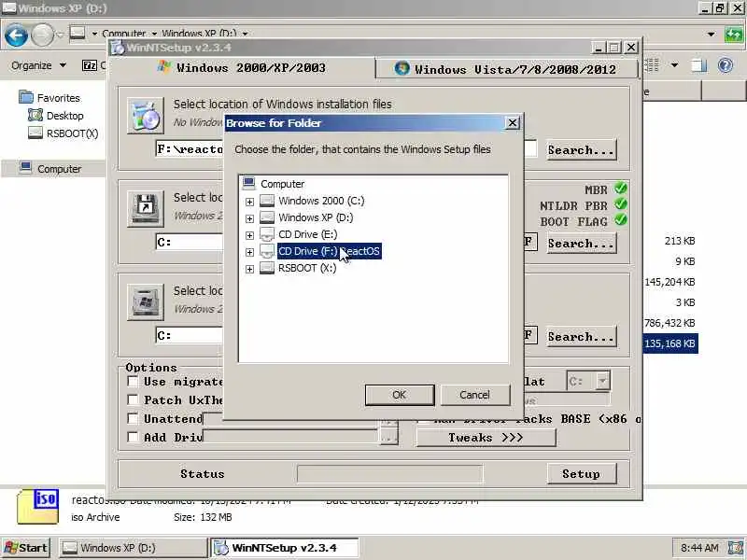Open the Organize dropdown menu
Image resolution: width=747 pixels, height=560 pixels.
coord(39,65)
